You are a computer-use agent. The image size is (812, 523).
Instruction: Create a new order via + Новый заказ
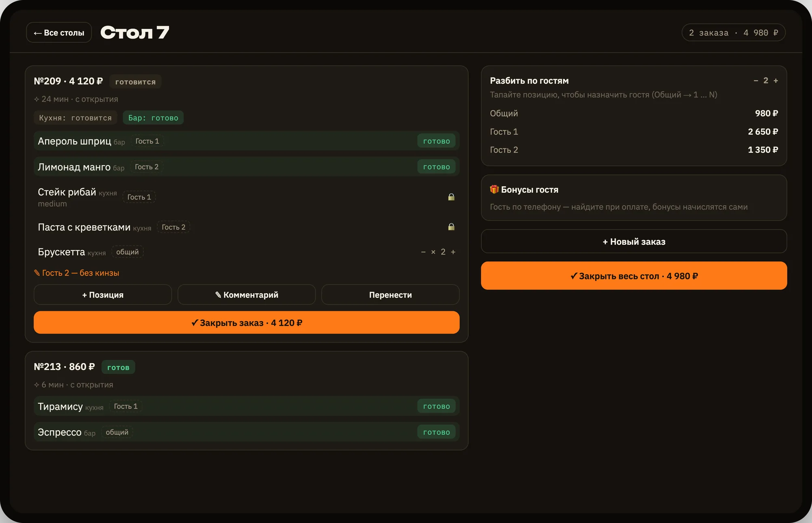(x=634, y=242)
